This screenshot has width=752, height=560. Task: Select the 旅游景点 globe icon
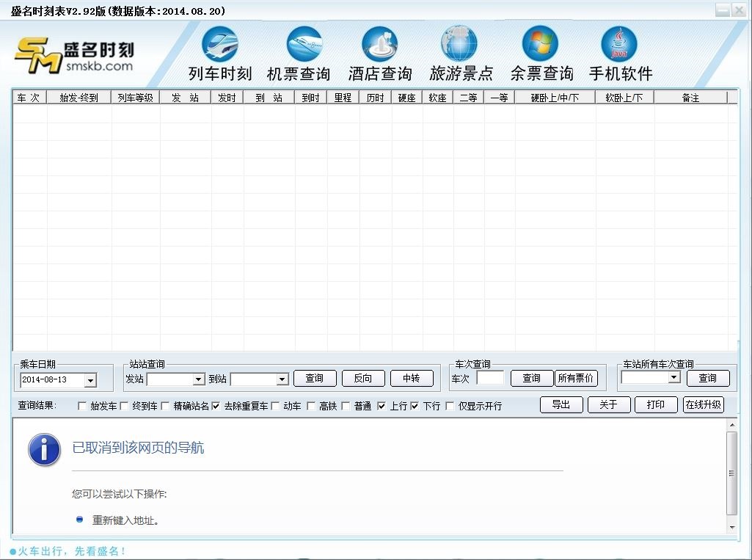[x=459, y=45]
